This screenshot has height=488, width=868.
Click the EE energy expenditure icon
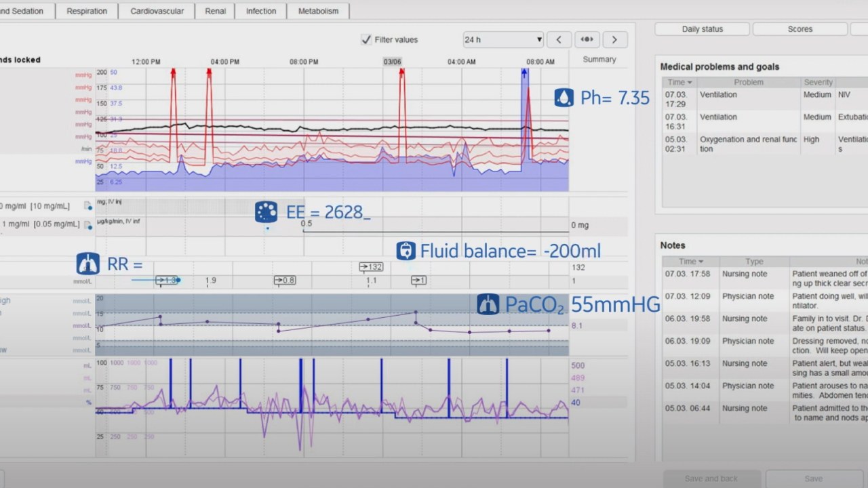coord(266,212)
